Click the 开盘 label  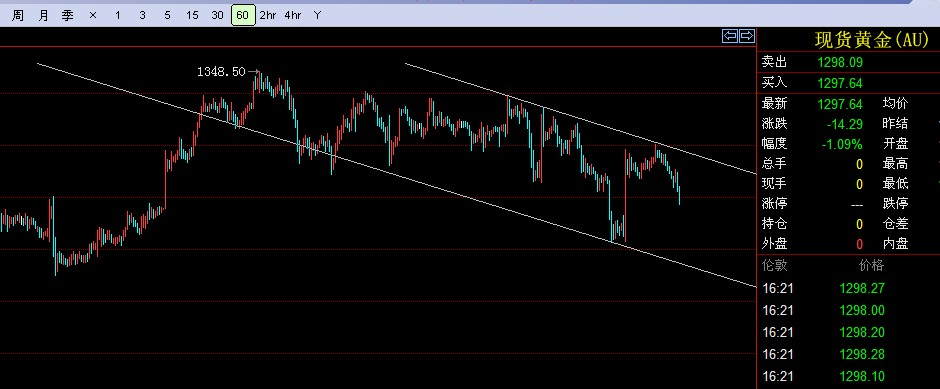896,144
